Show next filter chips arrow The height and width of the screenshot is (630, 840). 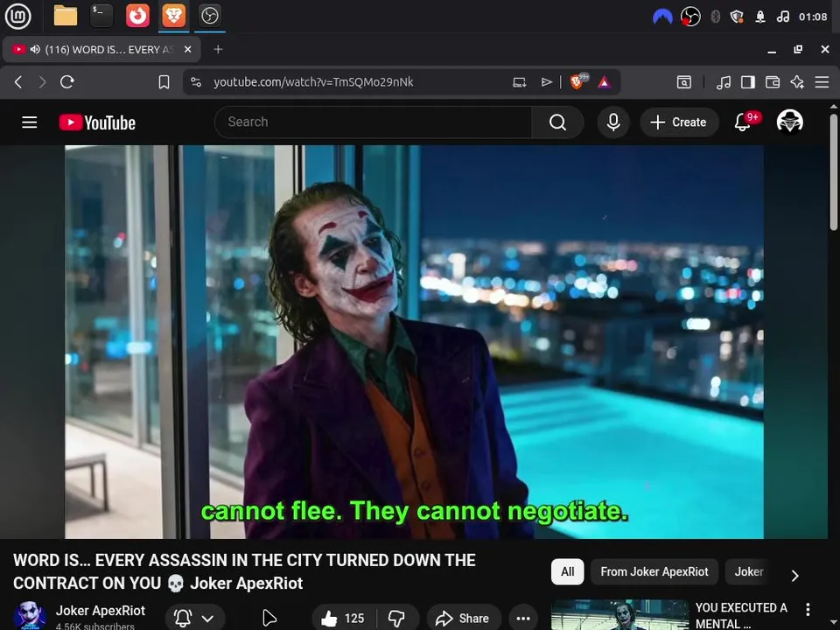click(x=795, y=576)
